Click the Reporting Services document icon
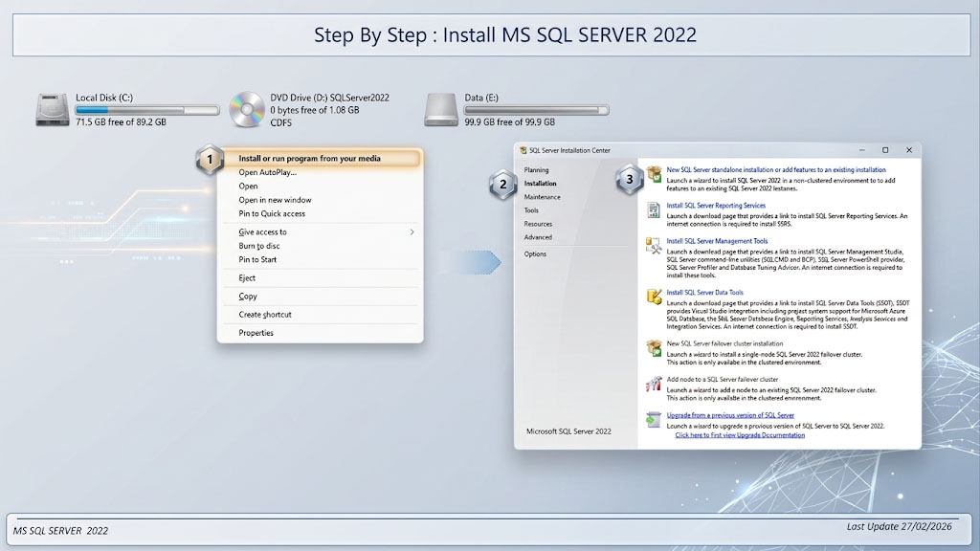This screenshot has width=980, height=551. pyautogui.click(x=654, y=209)
